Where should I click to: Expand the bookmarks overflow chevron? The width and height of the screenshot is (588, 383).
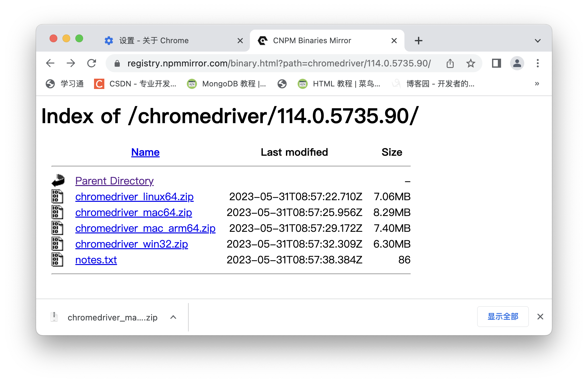[537, 84]
